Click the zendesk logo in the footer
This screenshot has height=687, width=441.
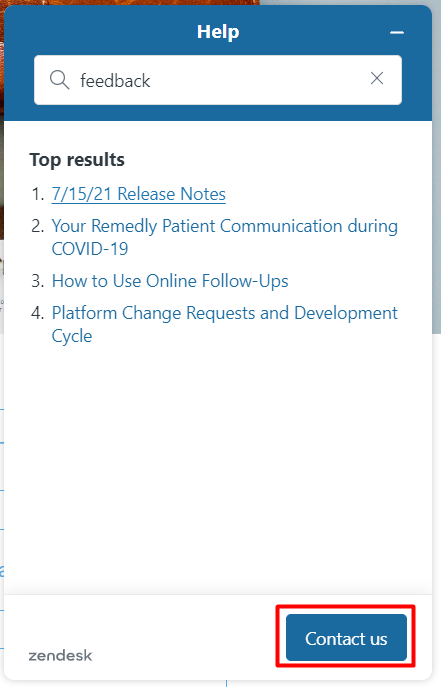pyautogui.click(x=60, y=655)
